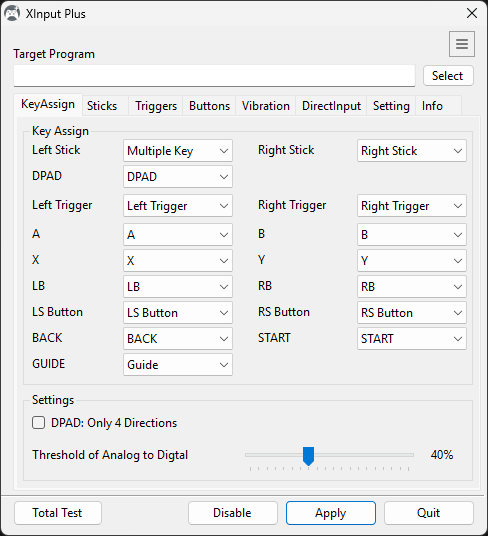Screen dimensions: 488x536
Task: Enable DPAD: Only 4 Directions checkbox
Action: 38,423
